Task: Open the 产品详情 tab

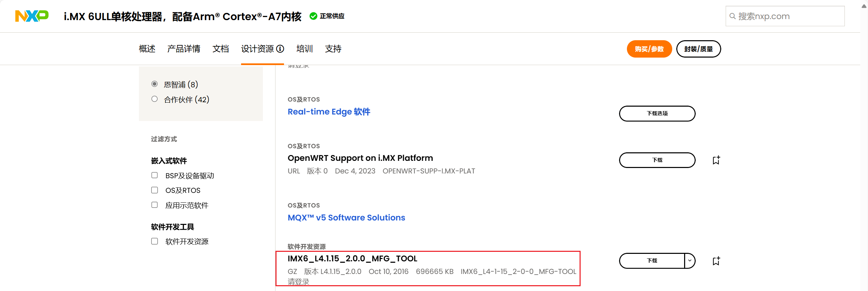Action: 184,49
